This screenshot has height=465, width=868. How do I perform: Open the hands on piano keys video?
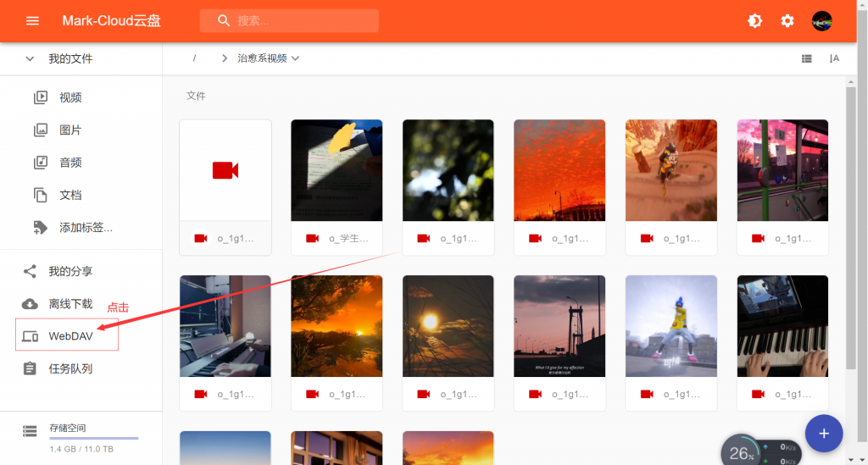(x=782, y=326)
